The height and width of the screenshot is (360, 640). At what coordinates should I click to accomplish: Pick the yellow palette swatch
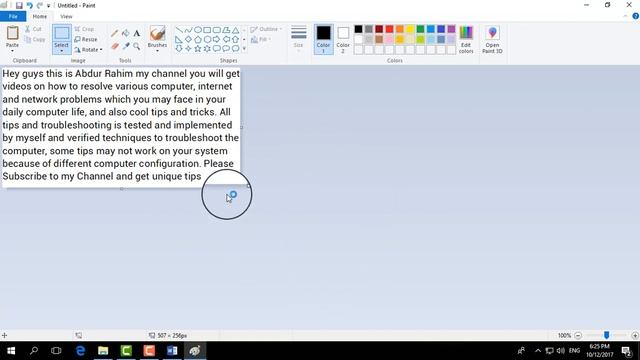410,29
